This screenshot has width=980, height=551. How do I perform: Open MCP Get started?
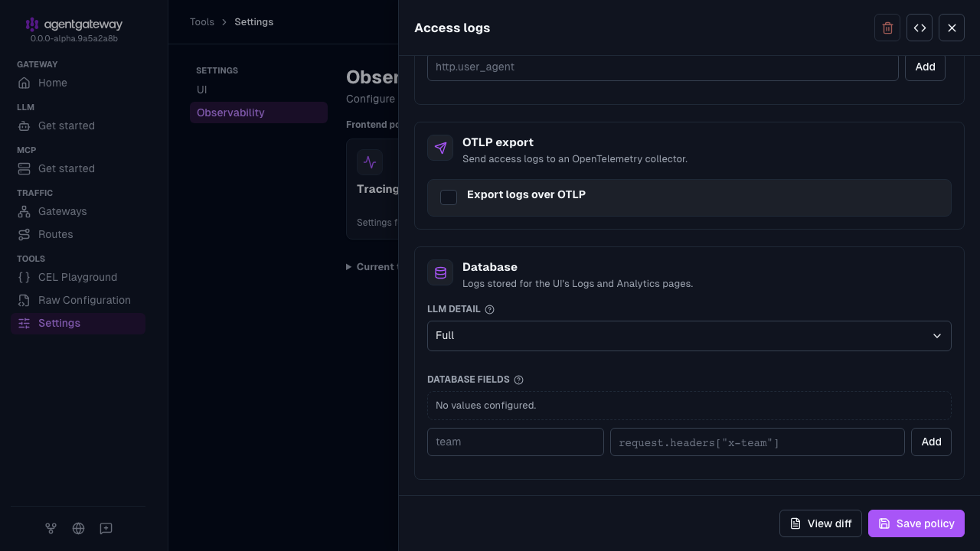[x=78, y=168]
